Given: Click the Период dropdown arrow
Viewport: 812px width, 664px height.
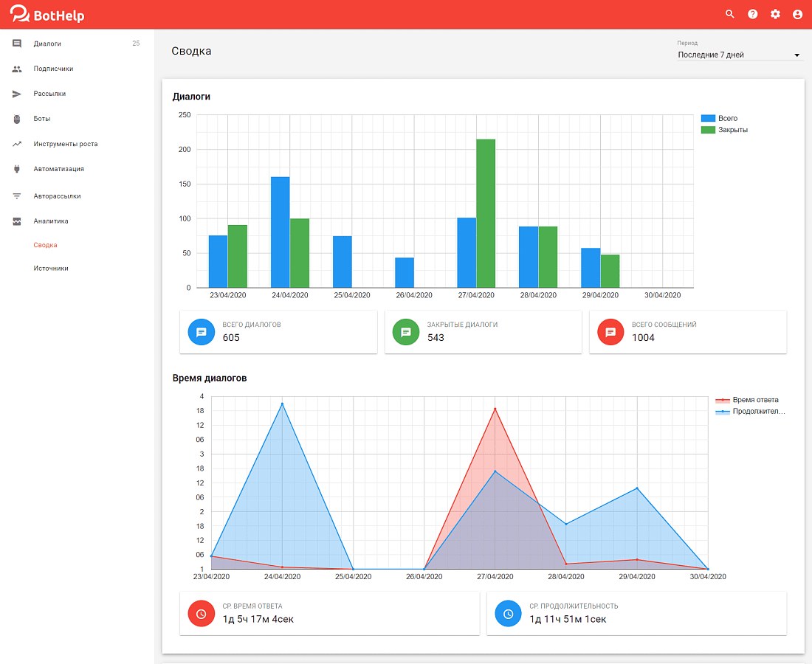Looking at the screenshot, I should (797, 55).
